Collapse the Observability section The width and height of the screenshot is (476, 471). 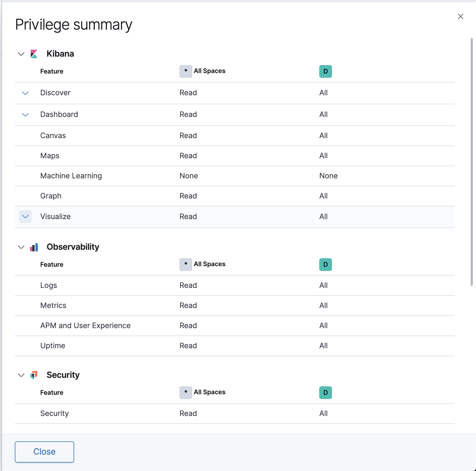(x=21, y=247)
